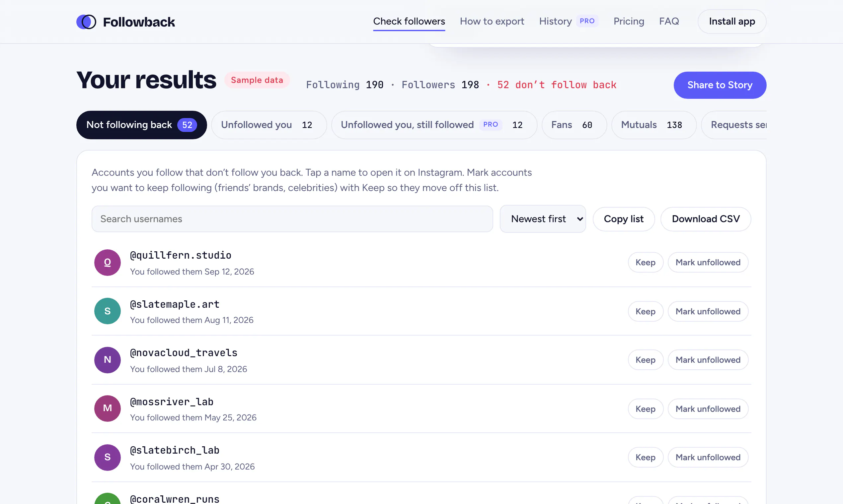The image size is (843, 504).
Task: Focus the Search usernames field
Action: 292,219
